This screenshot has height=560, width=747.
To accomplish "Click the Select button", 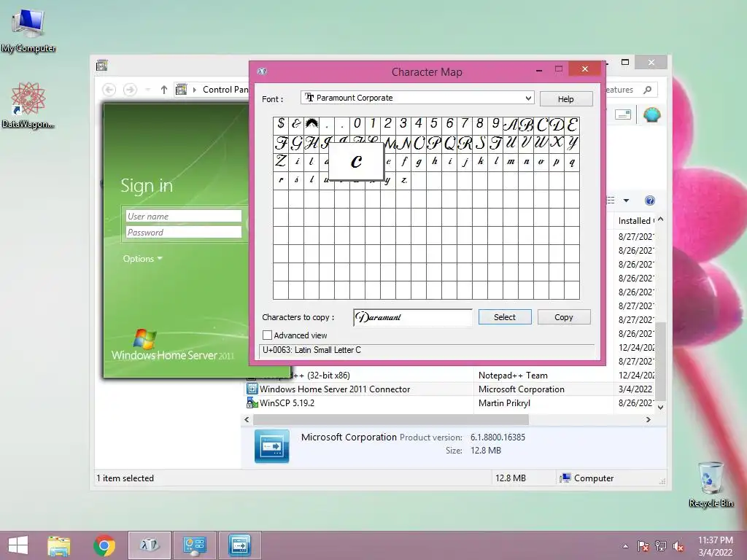I will (505, 317).
